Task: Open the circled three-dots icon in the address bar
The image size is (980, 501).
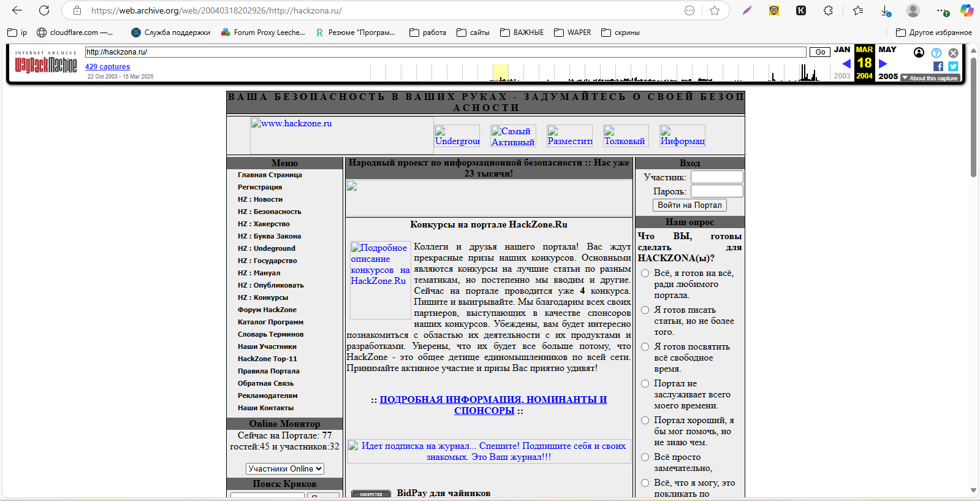Action: click(x=689, y=10)
